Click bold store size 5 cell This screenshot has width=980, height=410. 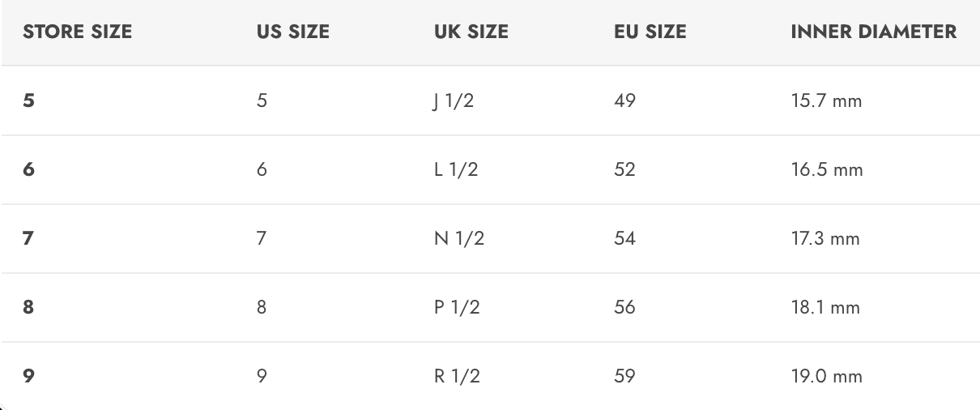pyautogui.click(x=29, y=101)
